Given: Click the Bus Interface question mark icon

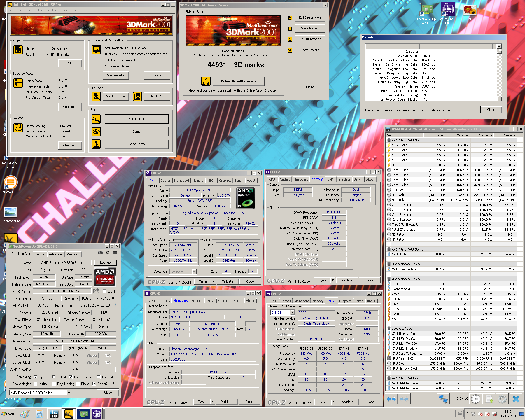Looking at the screenshot, I should (x=115, y=305).
